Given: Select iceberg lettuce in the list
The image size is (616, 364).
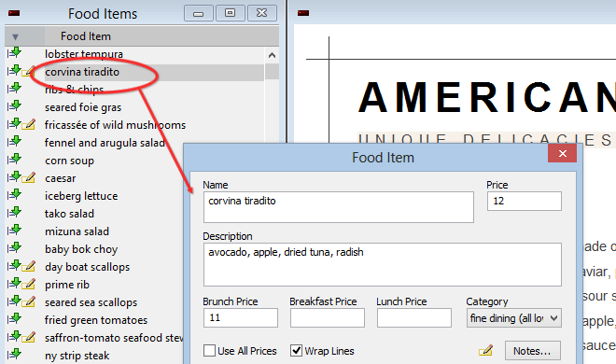Looking at the screenshot, I should click(81, 196).
